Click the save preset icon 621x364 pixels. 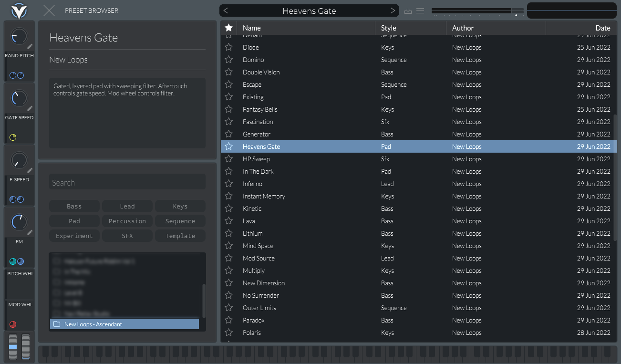[408, 10]
